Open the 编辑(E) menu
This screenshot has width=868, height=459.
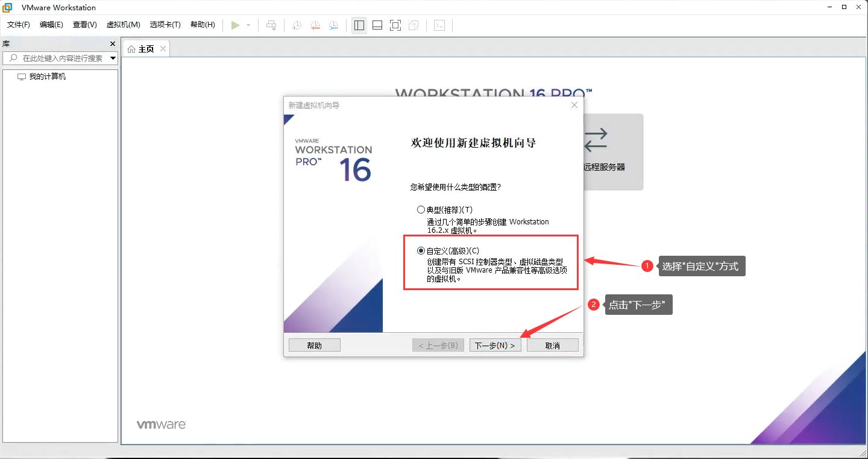(x=51, y=25)
